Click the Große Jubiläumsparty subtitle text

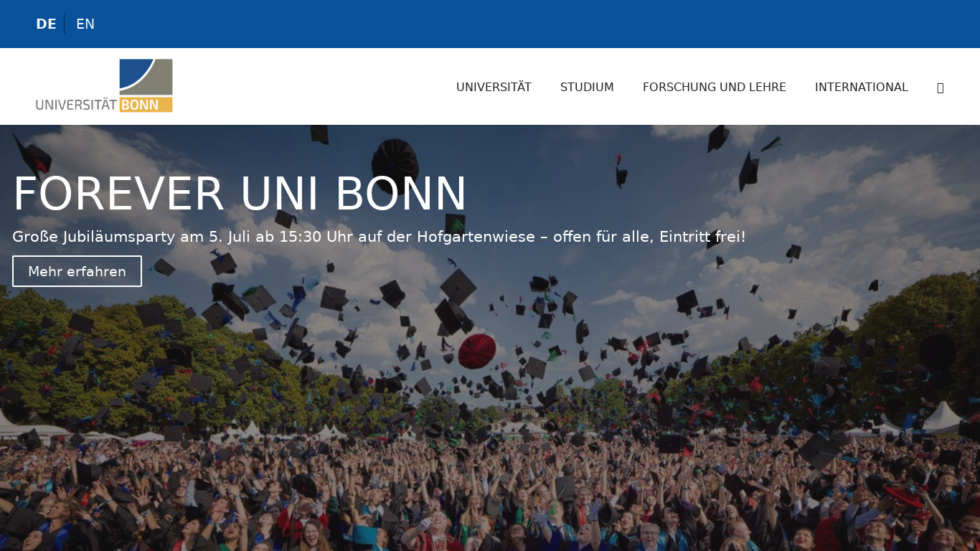coord(379,236)
